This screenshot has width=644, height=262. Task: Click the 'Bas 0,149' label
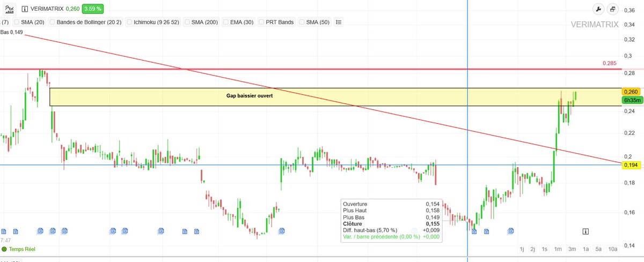point(11,32)
